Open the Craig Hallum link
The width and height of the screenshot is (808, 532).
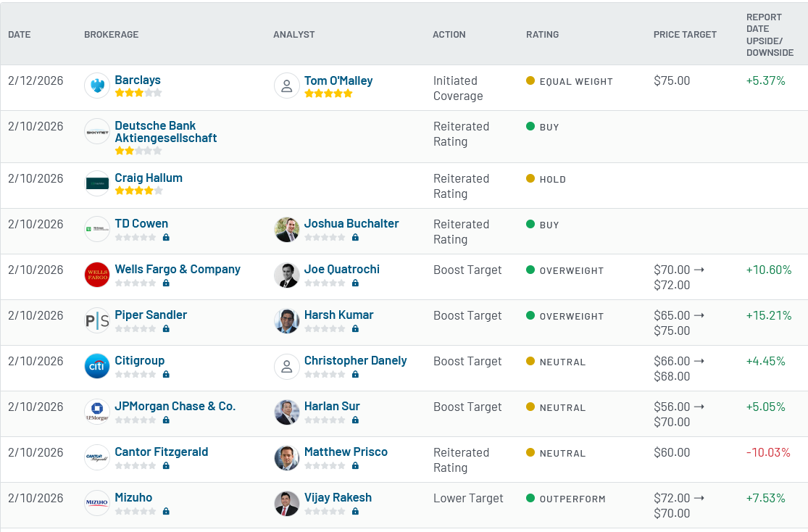click(x=149, y=178)
